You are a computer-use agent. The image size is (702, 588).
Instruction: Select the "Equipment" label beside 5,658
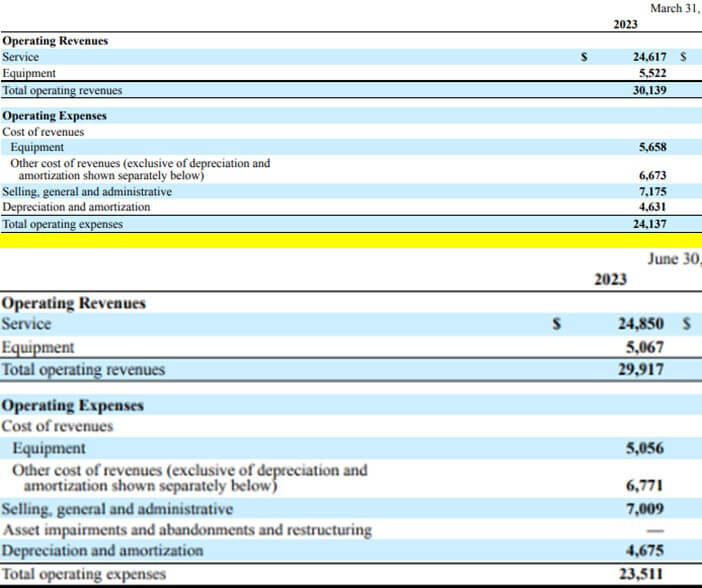pos(37,147)
